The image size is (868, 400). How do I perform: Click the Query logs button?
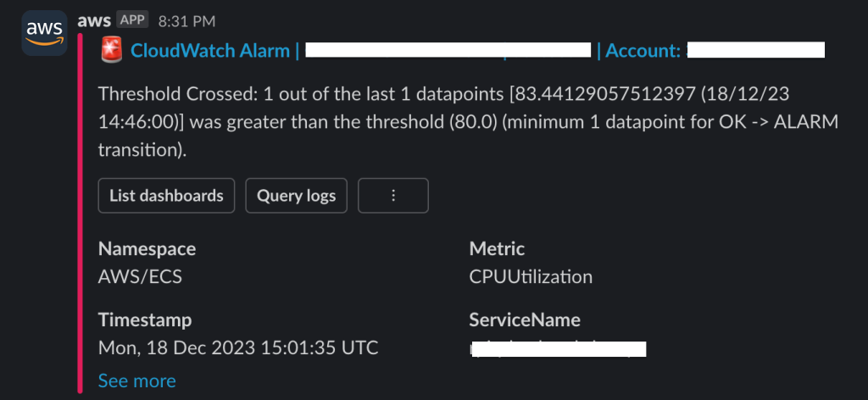[296, 195]
